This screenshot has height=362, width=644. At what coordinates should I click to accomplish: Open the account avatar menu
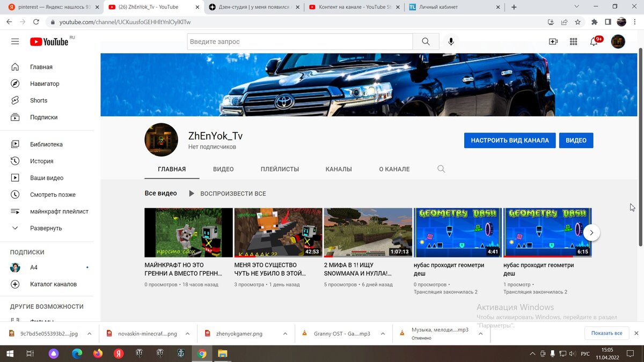click(618, 42)
